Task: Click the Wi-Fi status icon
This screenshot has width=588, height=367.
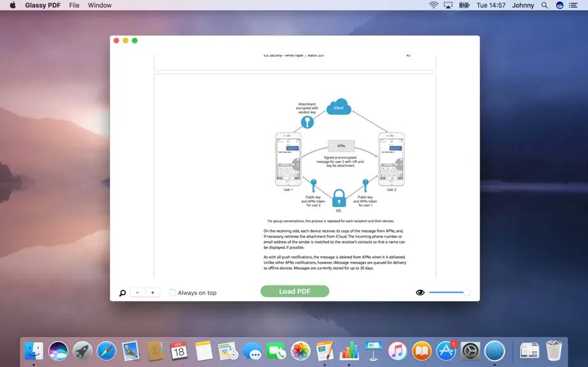Action: click(x=434, y=5)
